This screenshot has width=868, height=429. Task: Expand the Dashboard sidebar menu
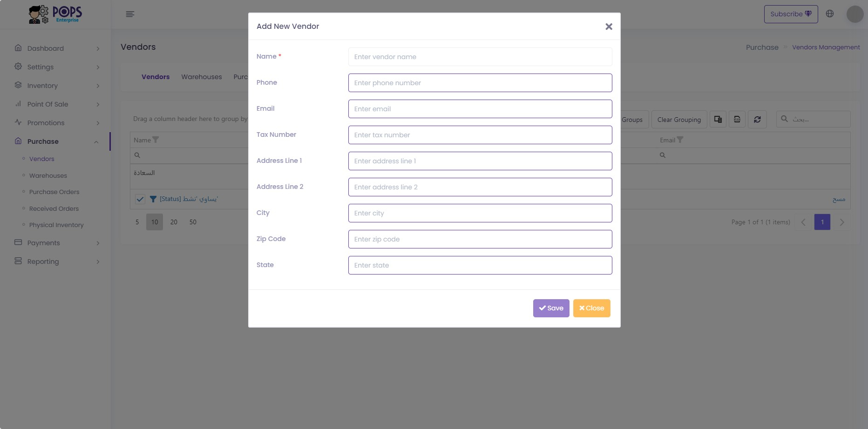click(x=57, y=48)
